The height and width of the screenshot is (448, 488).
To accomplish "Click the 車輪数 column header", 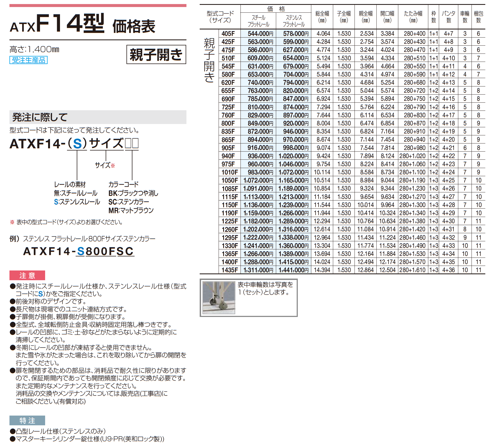I will [x=465, y=17].
